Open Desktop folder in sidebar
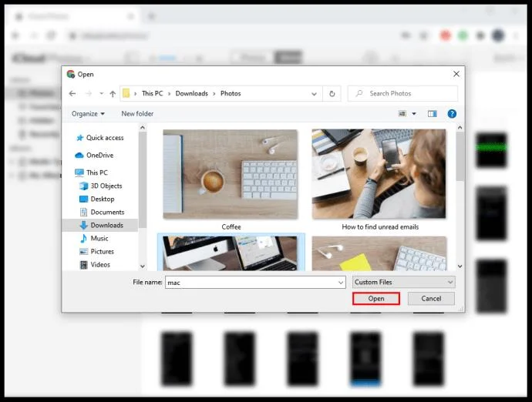Screen dimensions: 532x402 (x=103, y=199)
